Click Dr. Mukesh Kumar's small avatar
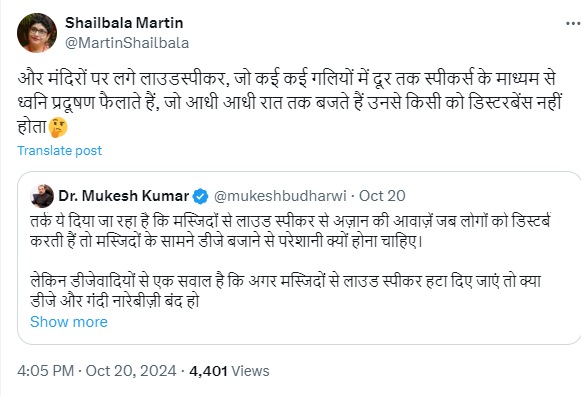Viewport: 581px width, 397px height. pos(42,196)
